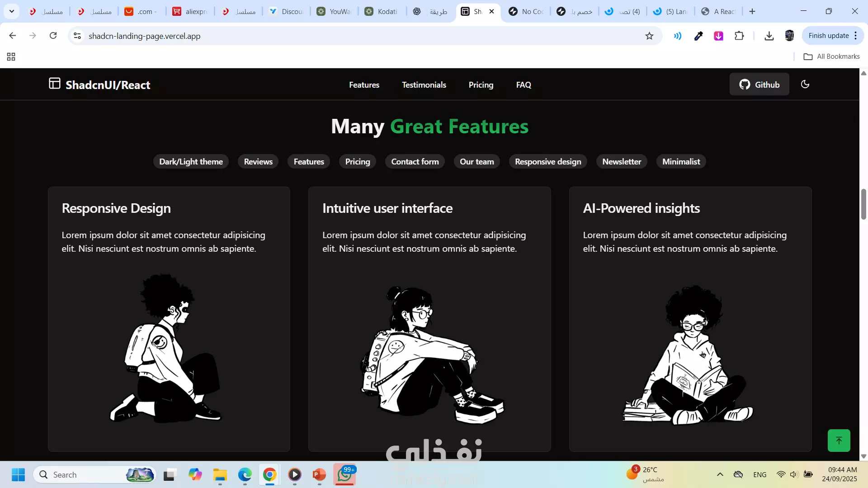
Task: Reload the page with the refresh icon
Action: point(53,36)
